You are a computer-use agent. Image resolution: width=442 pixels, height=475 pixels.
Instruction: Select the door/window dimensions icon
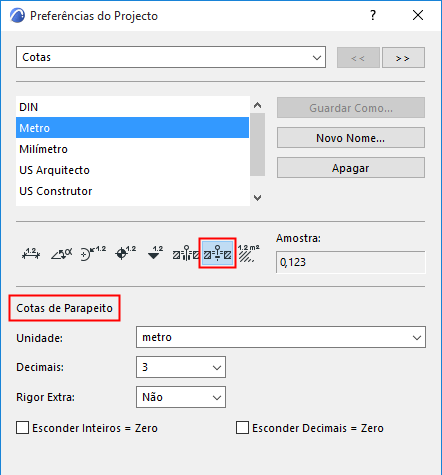point(186,254)
